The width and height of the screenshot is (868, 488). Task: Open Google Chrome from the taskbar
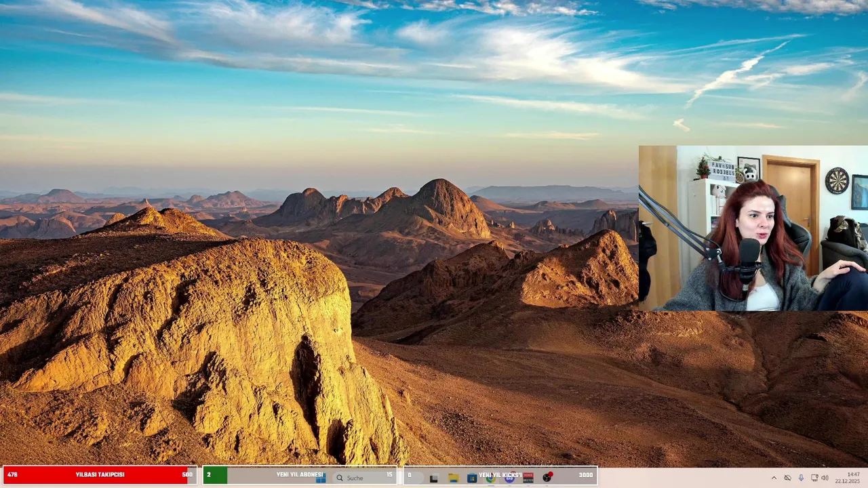coord(491,478)
